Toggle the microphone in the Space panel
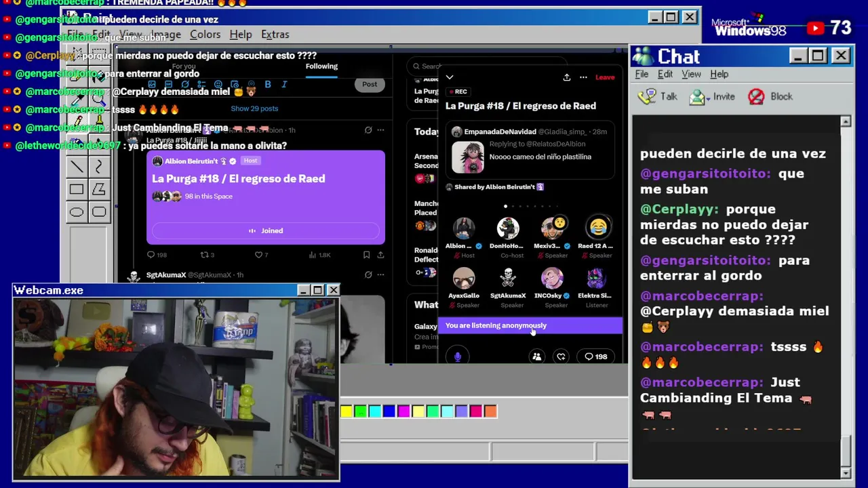The image size is (868, 488). [458, 357]
